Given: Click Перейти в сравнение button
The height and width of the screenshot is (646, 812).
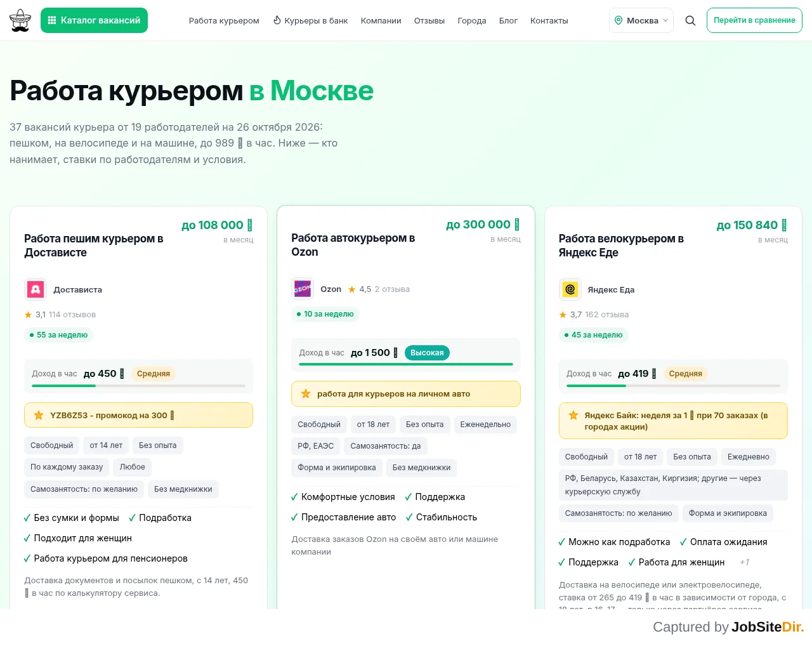Looking at the screenshot, I should pyautogui.click(x=754, y=20).
